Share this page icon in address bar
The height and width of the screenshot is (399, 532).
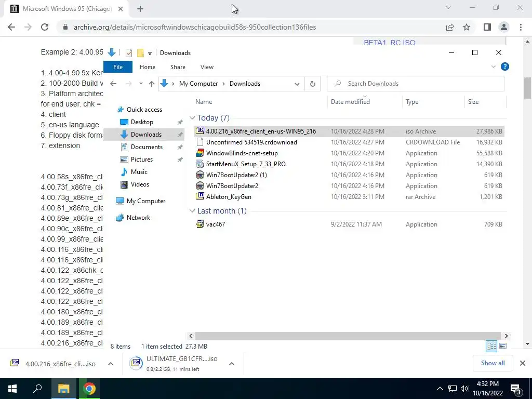tap(450, 27)
